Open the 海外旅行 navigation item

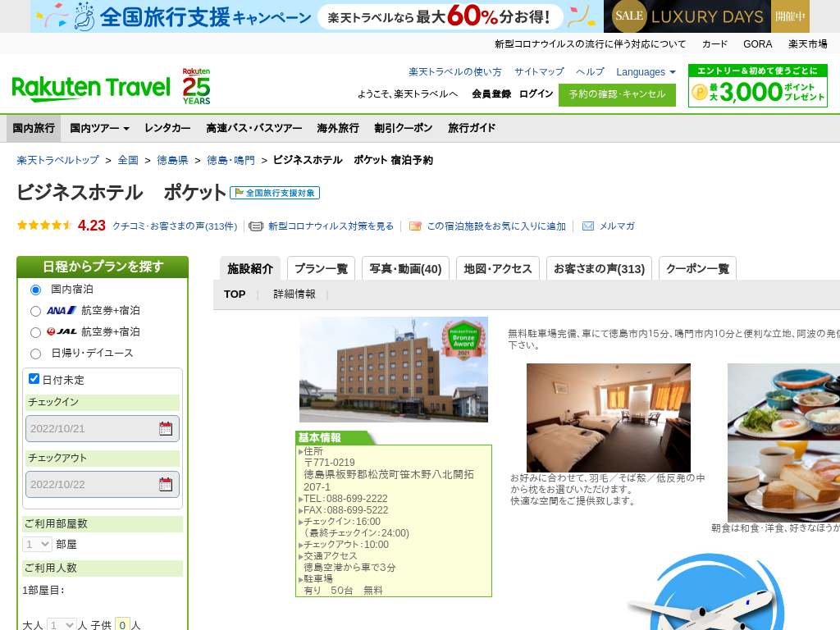[338, 128]
